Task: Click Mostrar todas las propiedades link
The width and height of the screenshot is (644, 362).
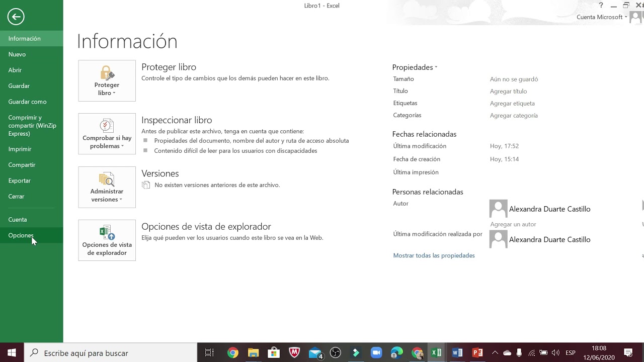Action: click(434, 255)
